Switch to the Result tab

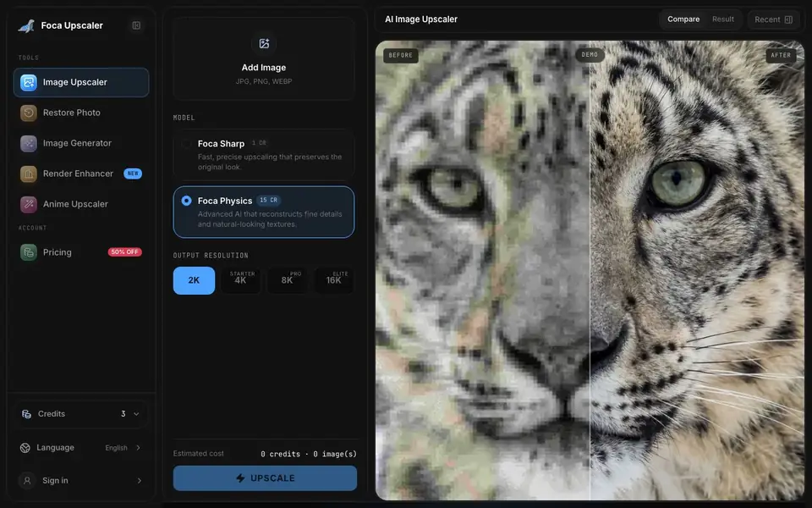coord(723,19)
